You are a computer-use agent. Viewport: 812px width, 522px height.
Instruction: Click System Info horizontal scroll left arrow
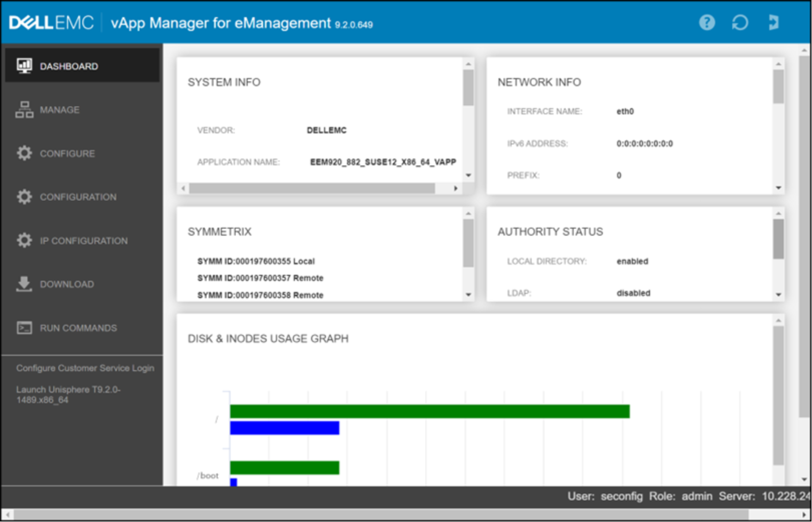click(x=184, y=189)
